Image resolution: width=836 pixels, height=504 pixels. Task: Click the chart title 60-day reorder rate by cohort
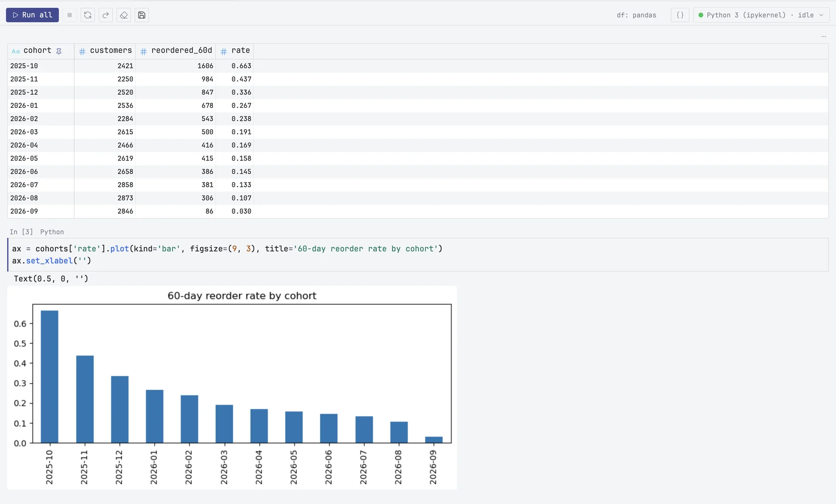(x=242, y=296)
